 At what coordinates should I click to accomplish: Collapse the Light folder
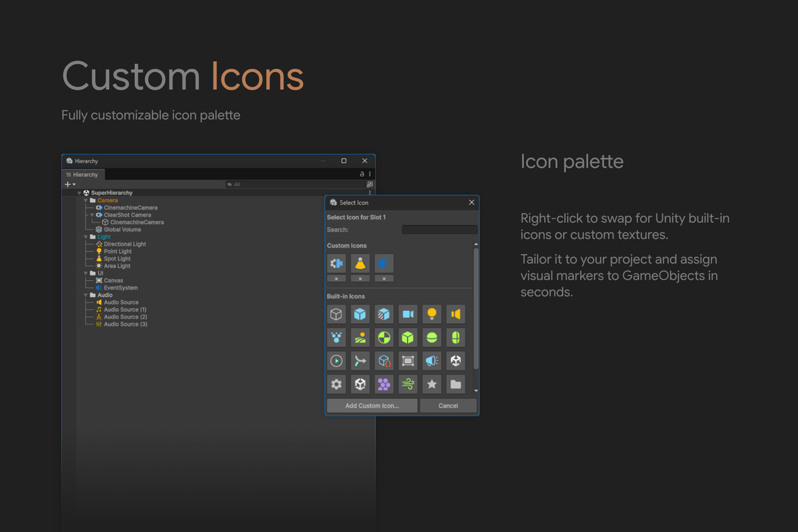click(x=86, y=237)
